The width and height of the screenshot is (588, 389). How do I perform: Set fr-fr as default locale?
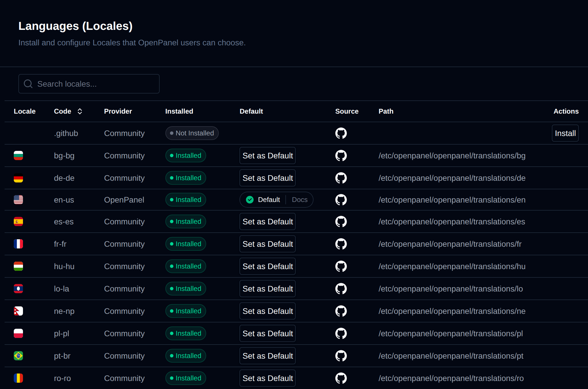(268, 244)
